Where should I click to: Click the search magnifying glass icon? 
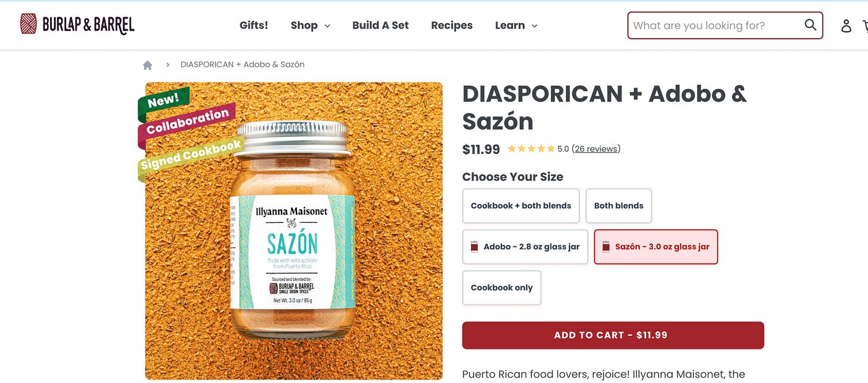pyautogui.click(x=810, y=25)
